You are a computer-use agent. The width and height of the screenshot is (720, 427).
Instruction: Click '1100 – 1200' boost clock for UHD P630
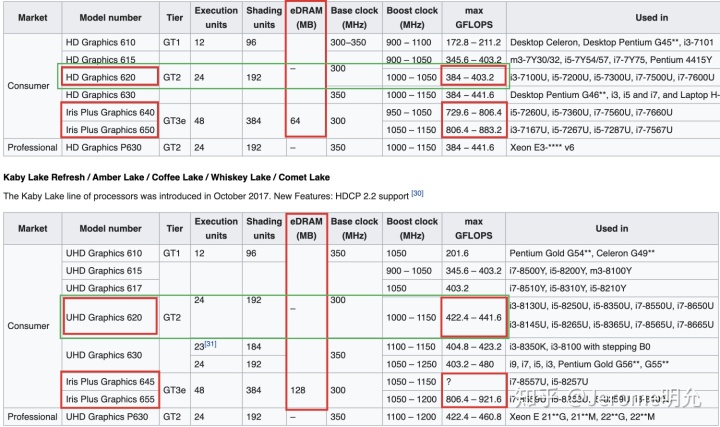[411, 417]
